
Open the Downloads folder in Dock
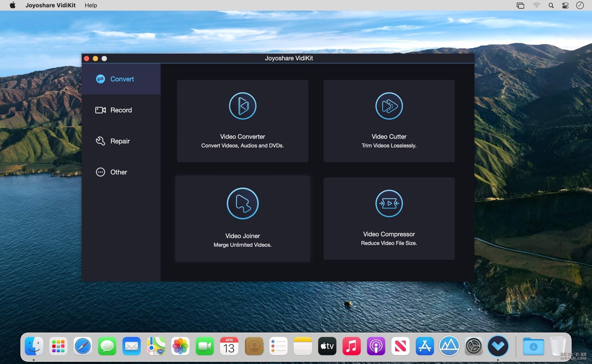pos(533,346)
